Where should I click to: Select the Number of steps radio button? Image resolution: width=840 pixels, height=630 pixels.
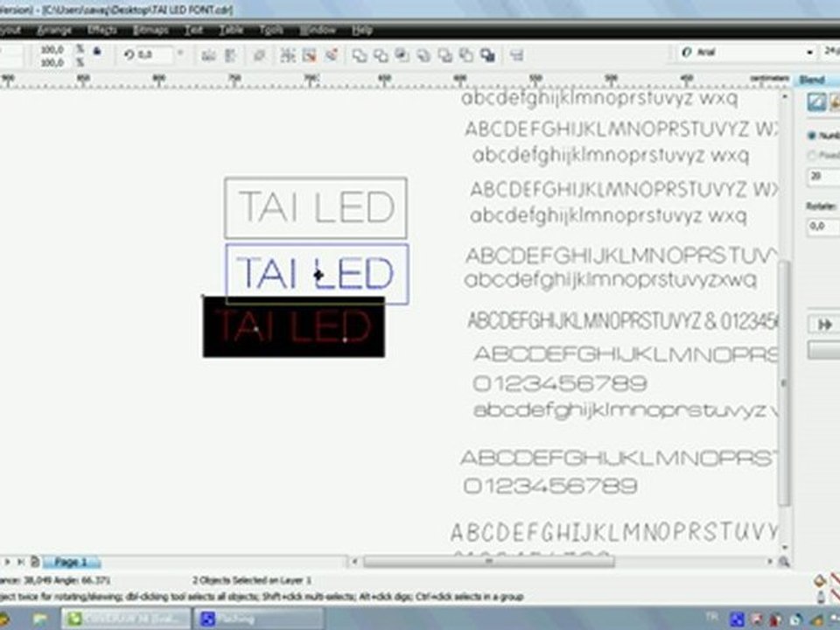tap(812, 136)
